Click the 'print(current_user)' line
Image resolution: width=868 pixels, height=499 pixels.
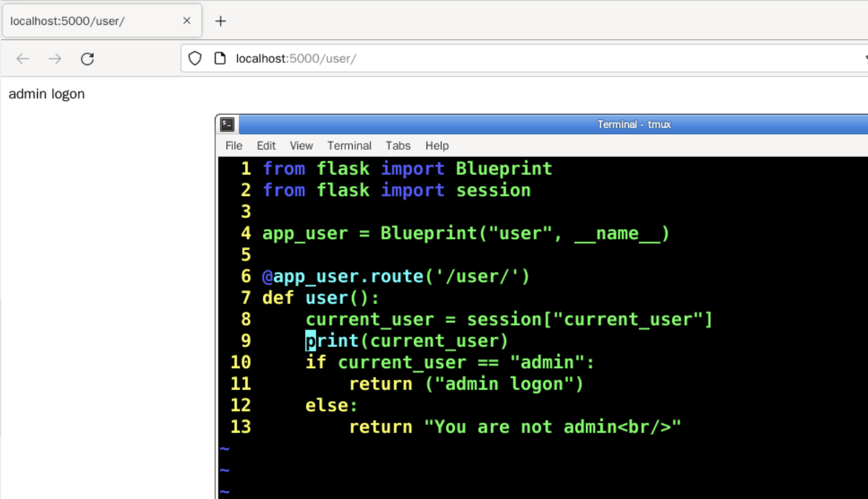[x=407, y=341]
